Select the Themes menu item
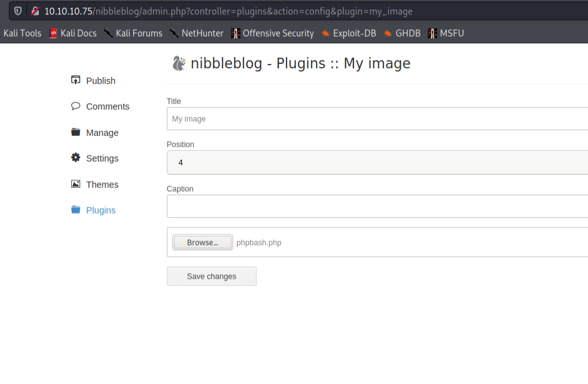588x384 pixels. 102,185
